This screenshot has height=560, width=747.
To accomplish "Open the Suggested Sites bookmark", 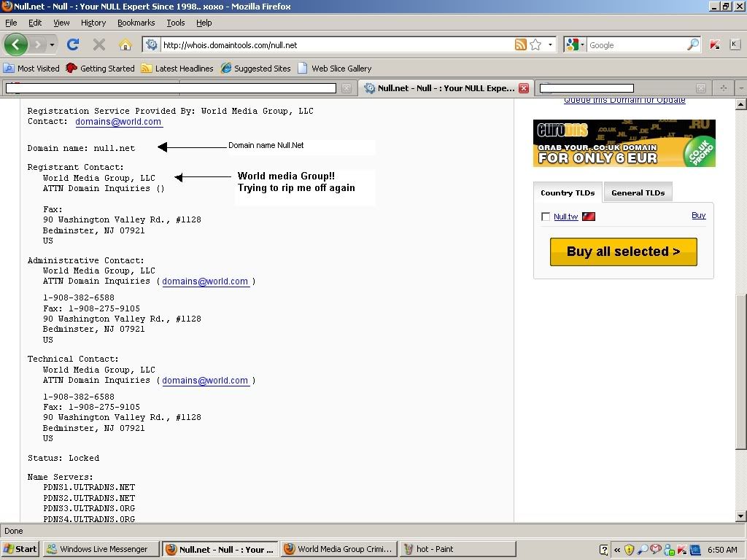I will pos(256,68).
